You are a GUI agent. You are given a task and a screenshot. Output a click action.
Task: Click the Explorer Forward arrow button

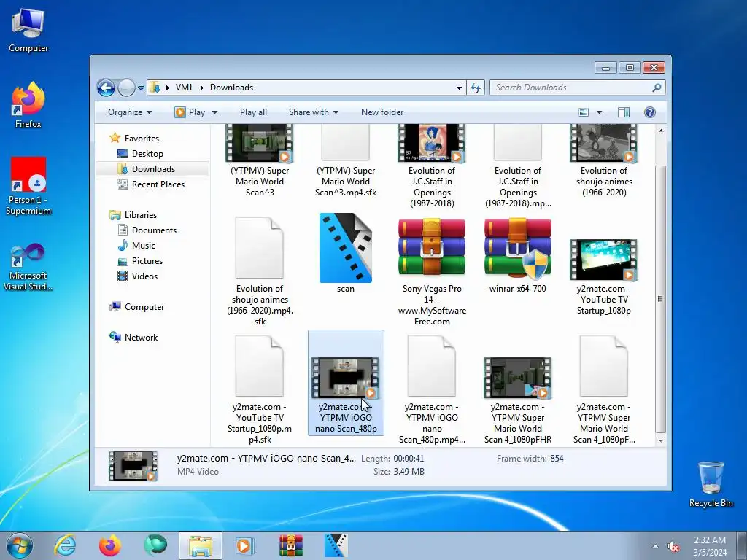(x=126, y=87)
